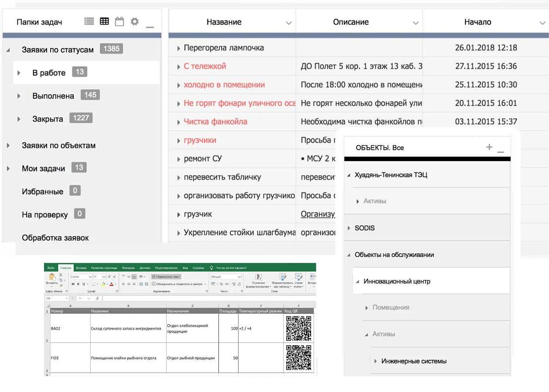
Task: Toggle underline Ч in Excel ribbon
Action: [83, 284]
